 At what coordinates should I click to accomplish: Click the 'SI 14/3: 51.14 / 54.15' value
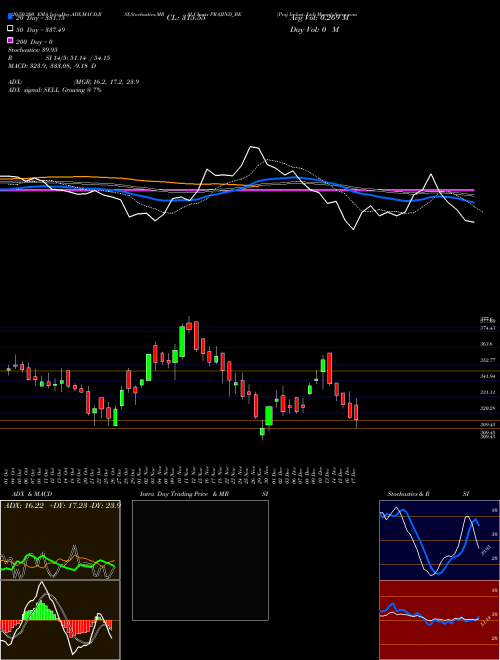(x=78, y=58)
